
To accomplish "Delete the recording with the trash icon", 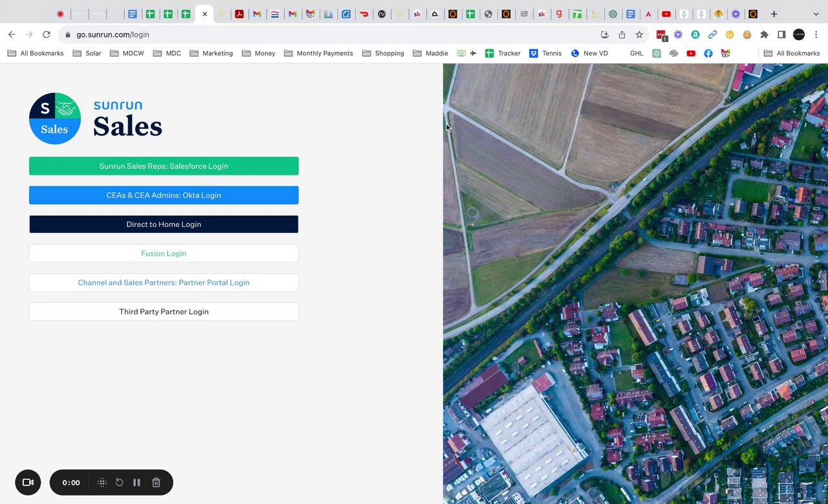I will tap(156, 483).
